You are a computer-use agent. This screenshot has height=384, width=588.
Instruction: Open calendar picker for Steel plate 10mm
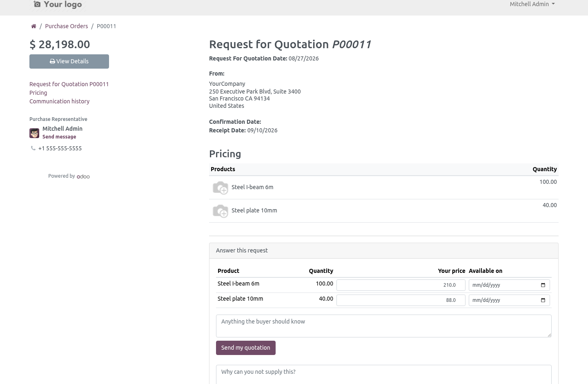point(543,300)
